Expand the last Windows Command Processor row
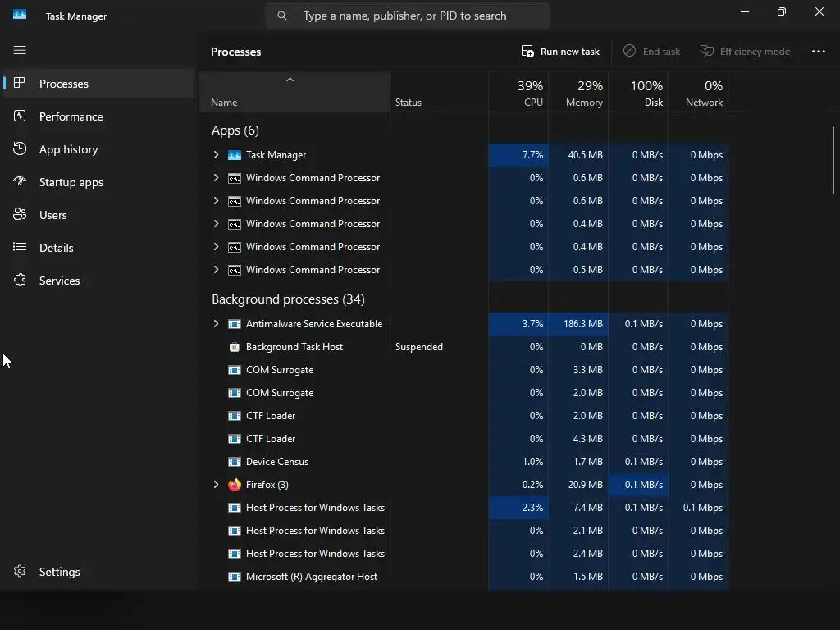Image resolution: width=840 pixels, height=630 pixels. click(216, 270)
